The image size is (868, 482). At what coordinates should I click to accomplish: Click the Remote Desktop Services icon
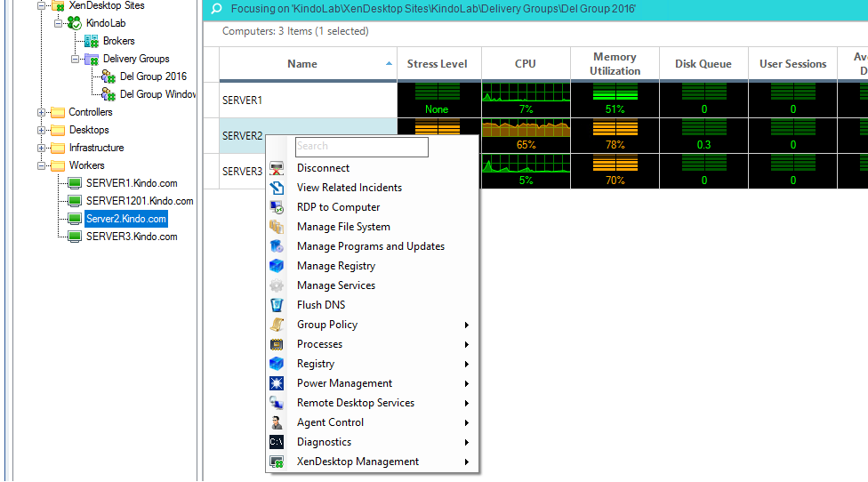pyautogui.click(x=277, y=403)
